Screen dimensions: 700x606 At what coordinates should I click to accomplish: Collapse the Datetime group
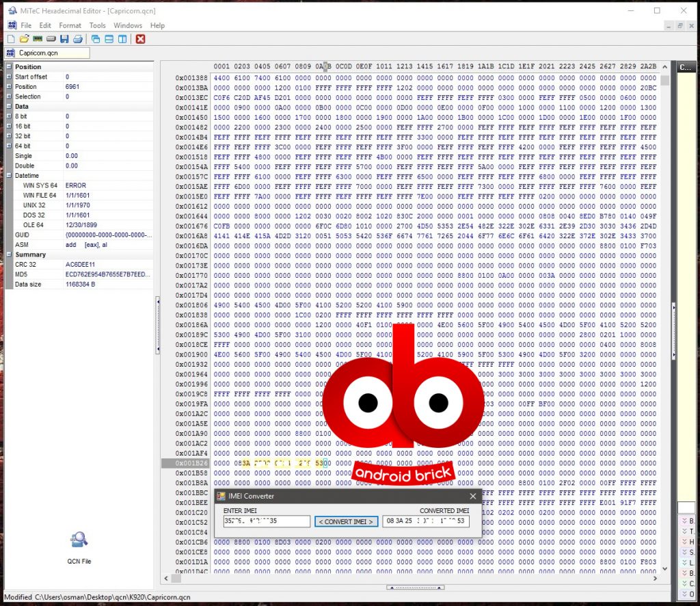pos(9,176)
